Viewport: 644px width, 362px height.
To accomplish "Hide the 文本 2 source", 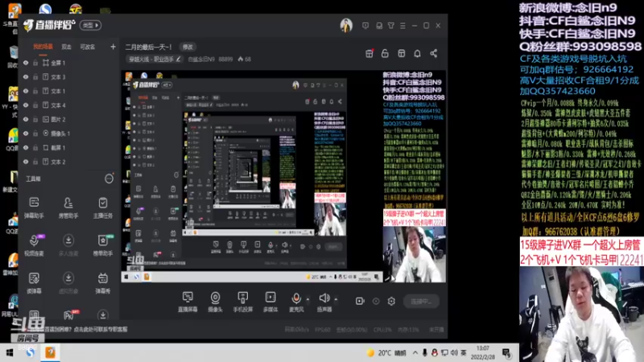I will (26, 162).
